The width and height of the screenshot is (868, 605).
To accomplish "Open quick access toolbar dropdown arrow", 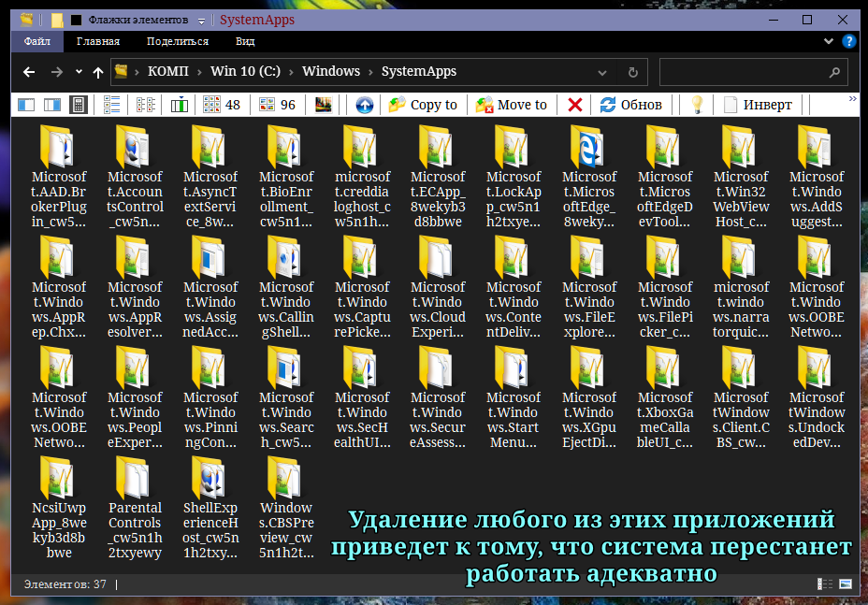I will coord(201,21).
